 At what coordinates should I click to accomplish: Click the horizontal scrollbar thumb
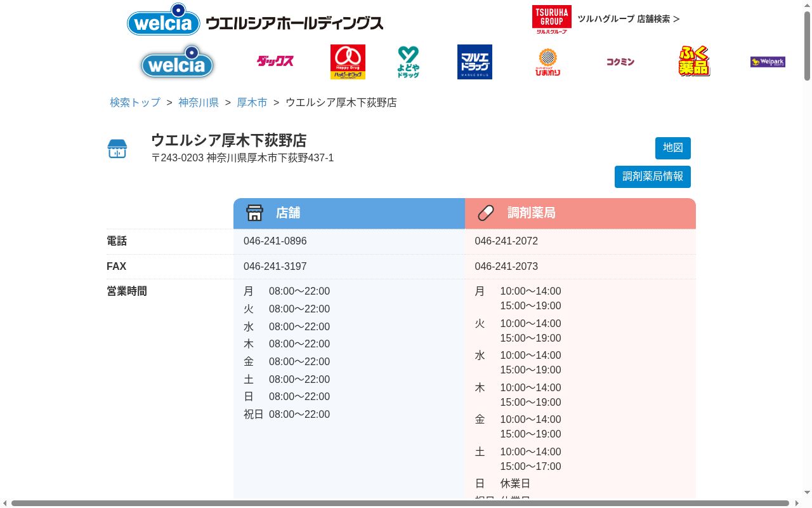(x=400, y=503)
